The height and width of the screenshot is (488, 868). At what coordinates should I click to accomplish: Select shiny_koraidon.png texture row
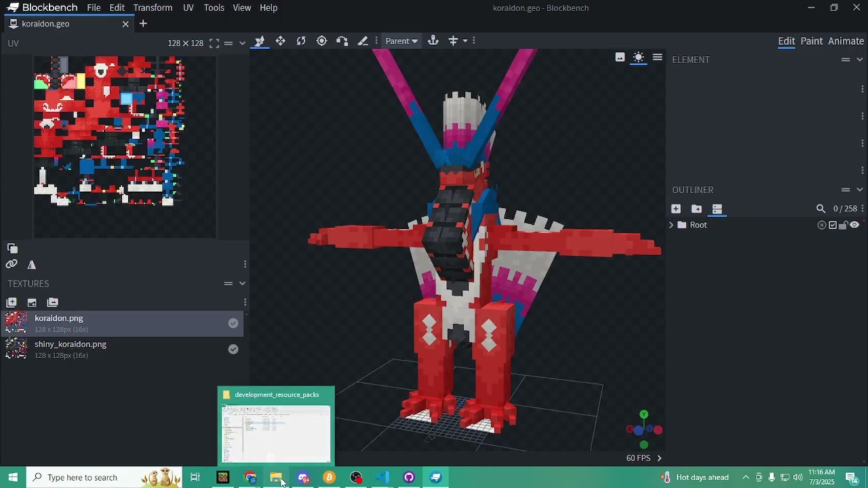point(122,349)
